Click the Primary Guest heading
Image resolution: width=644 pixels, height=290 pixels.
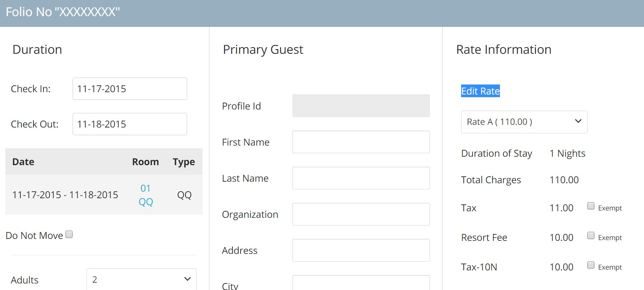[263, 50]
